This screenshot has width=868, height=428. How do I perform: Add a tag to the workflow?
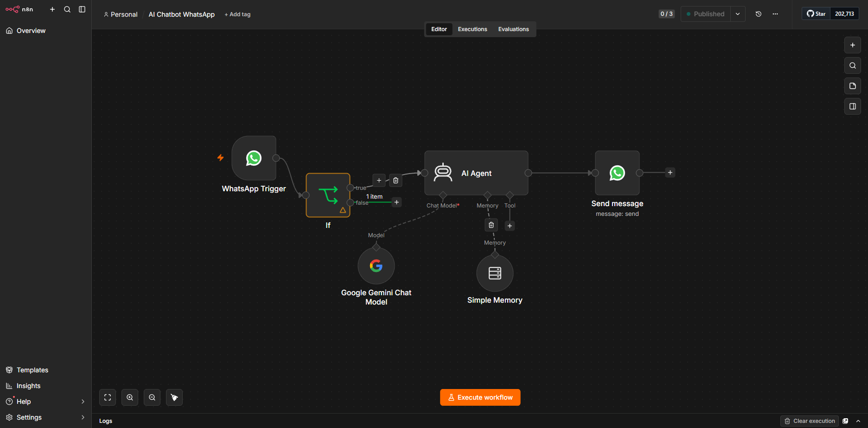tap(237, 14)
